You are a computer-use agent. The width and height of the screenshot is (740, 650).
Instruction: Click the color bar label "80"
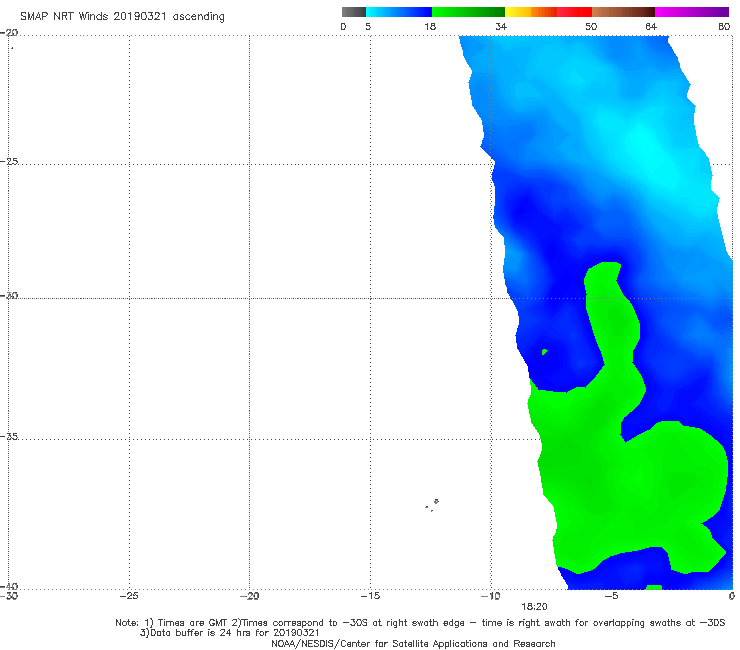[x=724, y=27]
